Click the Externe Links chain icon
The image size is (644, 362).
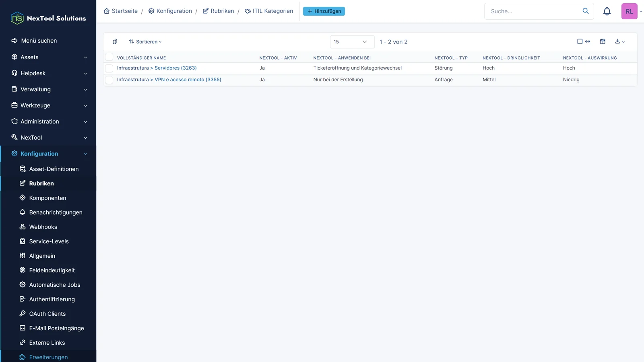point(23,343)
